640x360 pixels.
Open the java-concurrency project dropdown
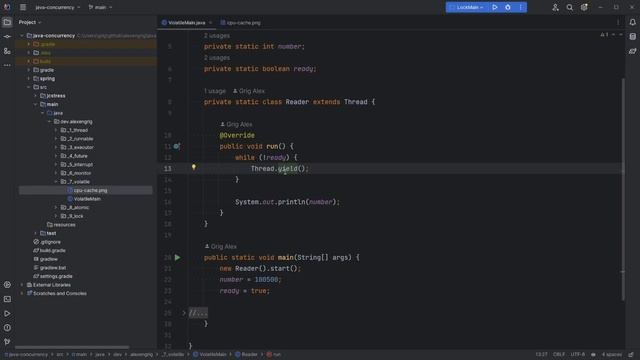(58, 7)
